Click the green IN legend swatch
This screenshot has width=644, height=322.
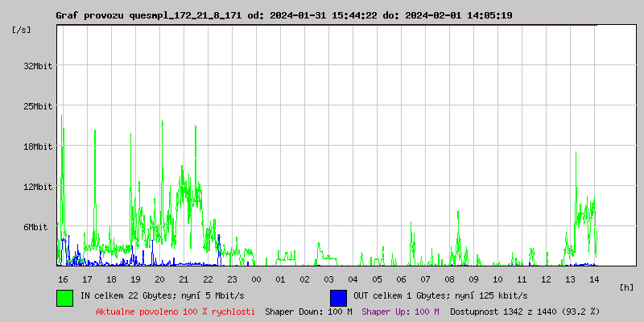pos(64,297)
